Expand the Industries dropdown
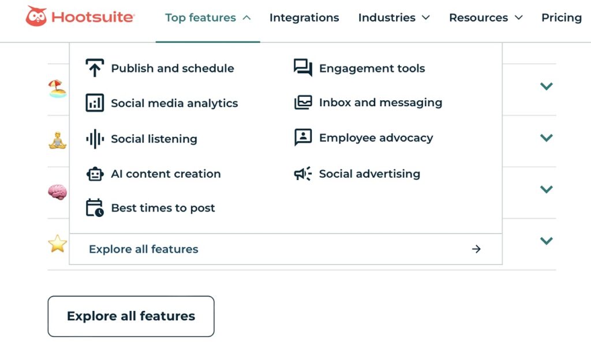The height and width of the screenshot is (364, 591). 394,17
